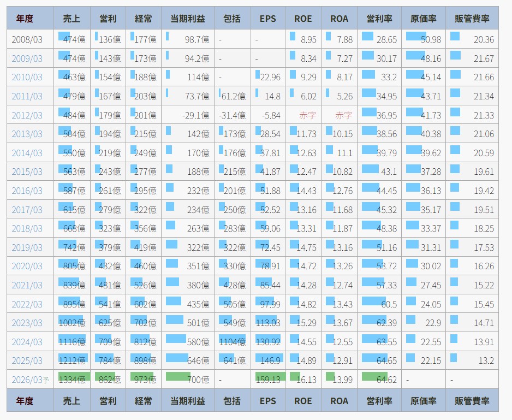This screenshot has height=420, width=512.
Task: Select the 98.7億 net income cell
Action: (x=188, y=39)
